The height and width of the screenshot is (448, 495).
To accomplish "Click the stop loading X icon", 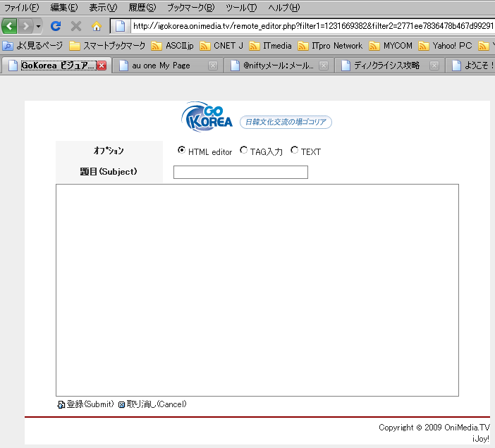I will (76, 26).
